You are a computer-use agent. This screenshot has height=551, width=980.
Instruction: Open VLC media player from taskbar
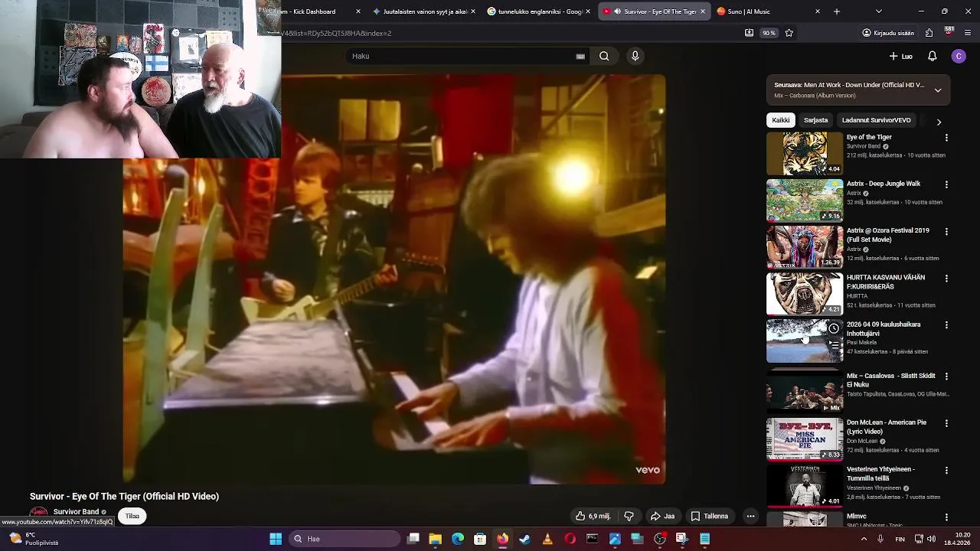click(547, 539)
